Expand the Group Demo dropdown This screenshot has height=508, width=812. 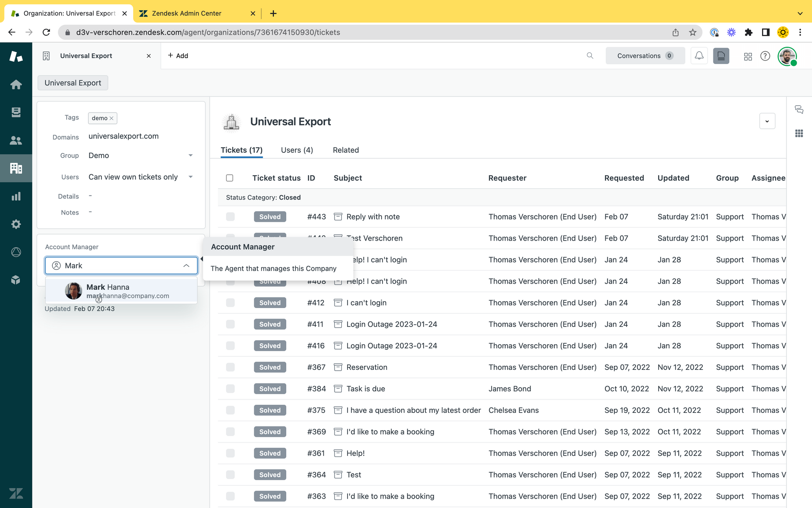point(190,156)
